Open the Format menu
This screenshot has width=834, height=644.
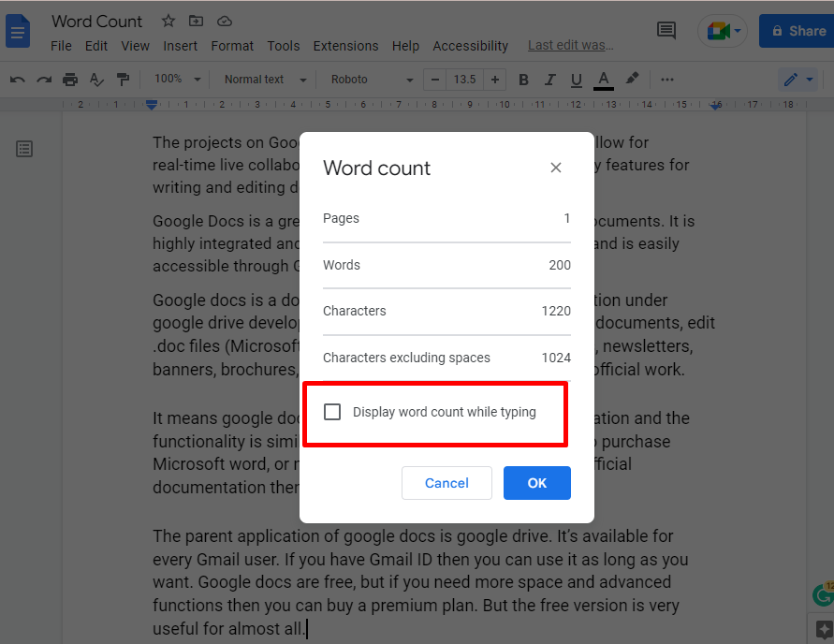click(232, 46)
